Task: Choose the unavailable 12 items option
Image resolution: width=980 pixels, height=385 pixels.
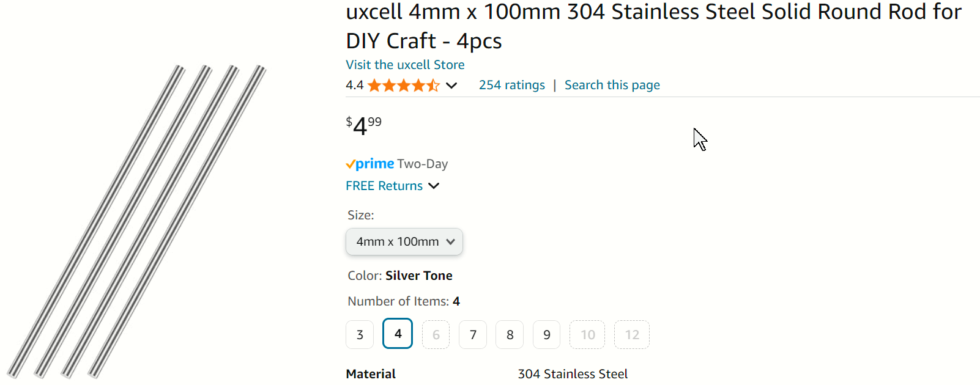Action: tap(632, 335)
